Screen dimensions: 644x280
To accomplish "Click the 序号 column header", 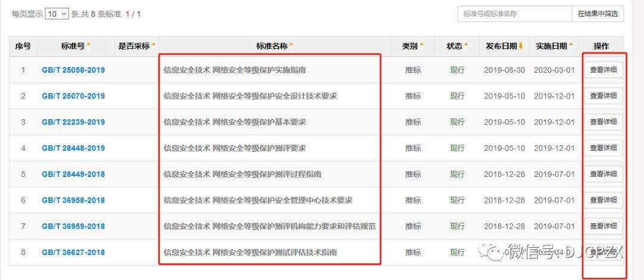I will pyautogui.click(x=23, y=46).
